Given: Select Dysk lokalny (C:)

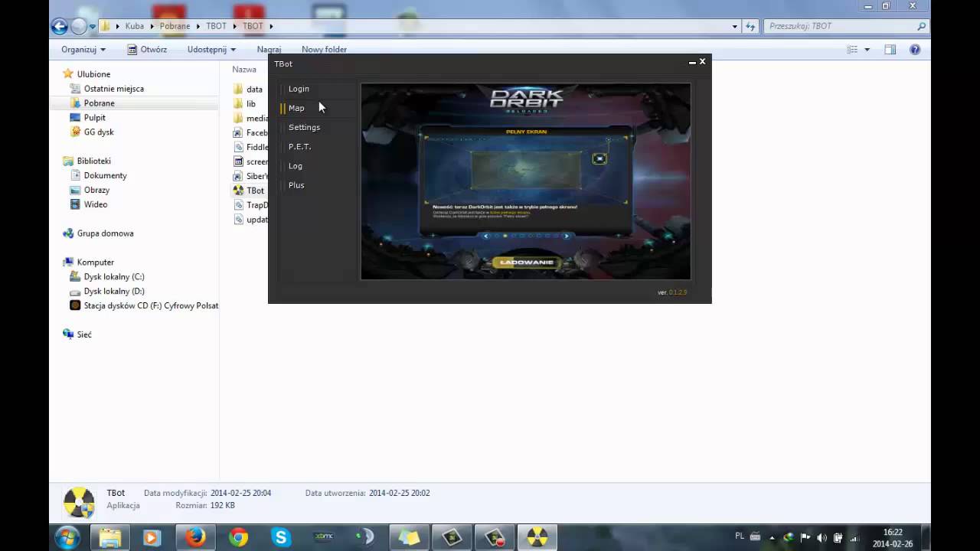Looking at the screenshot, I should click(114, 277).
